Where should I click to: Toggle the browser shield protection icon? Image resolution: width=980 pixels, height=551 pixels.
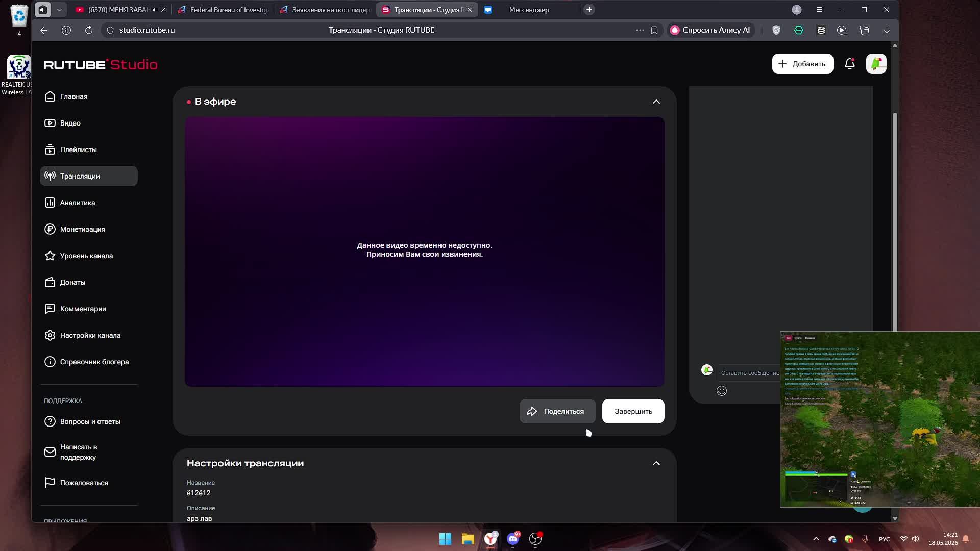click(x=776, y=30)
